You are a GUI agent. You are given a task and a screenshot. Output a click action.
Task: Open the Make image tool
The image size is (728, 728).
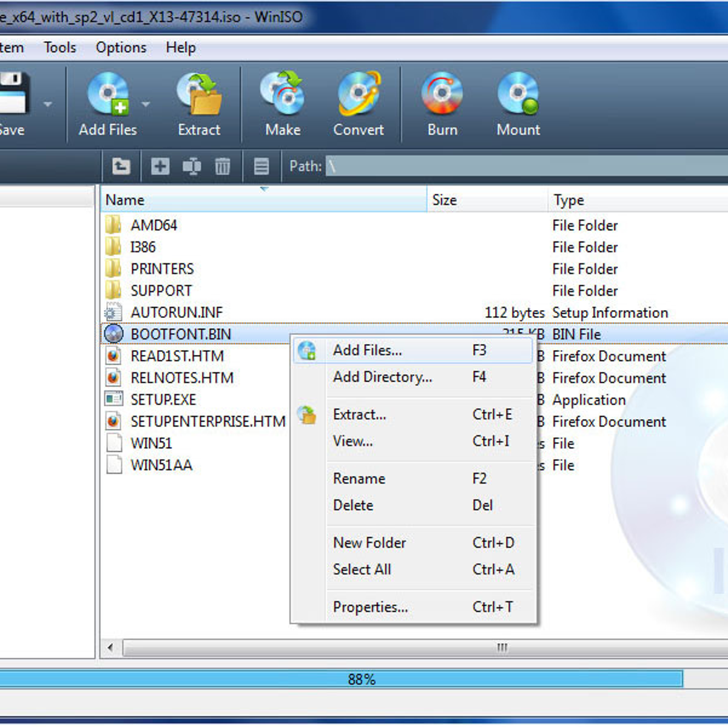(283, 95)
